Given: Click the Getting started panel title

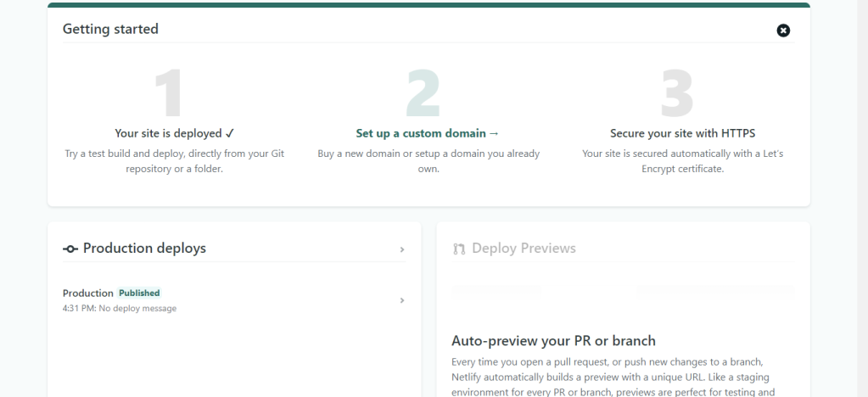Looking at the screenshot, I should [x=110, y=30].
